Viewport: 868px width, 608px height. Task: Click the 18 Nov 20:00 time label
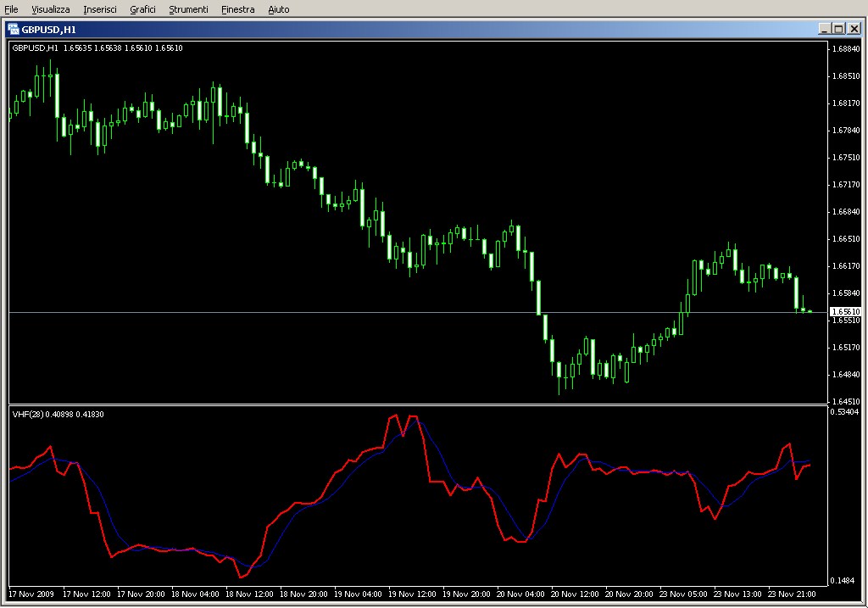tap(304, 594)
